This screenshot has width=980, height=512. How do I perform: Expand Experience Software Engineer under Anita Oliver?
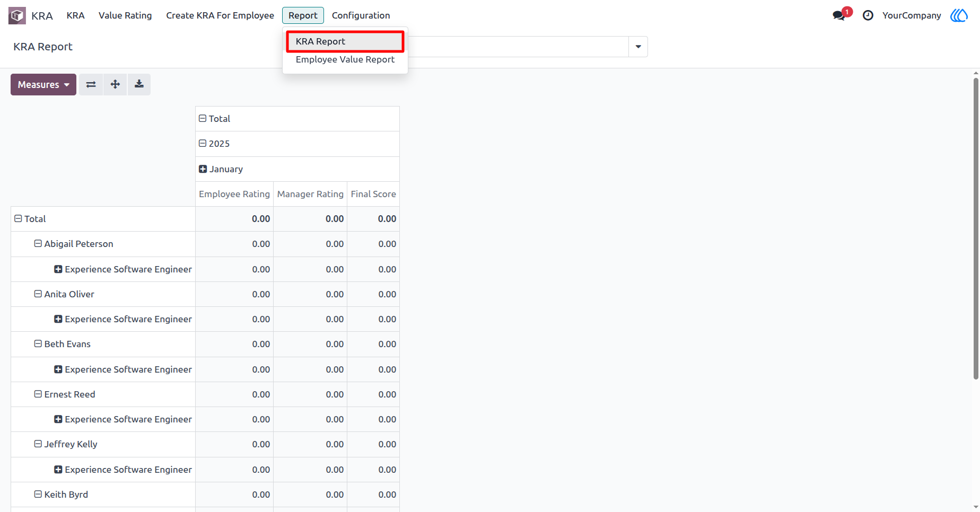(123, 319)
